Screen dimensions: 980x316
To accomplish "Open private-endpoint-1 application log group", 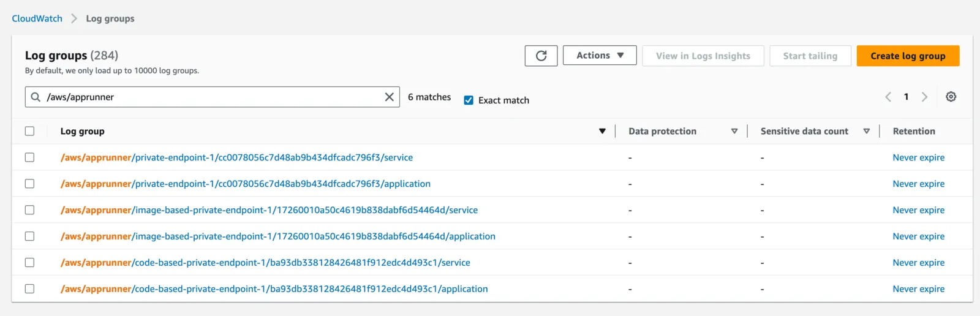I will pos(246,184).
